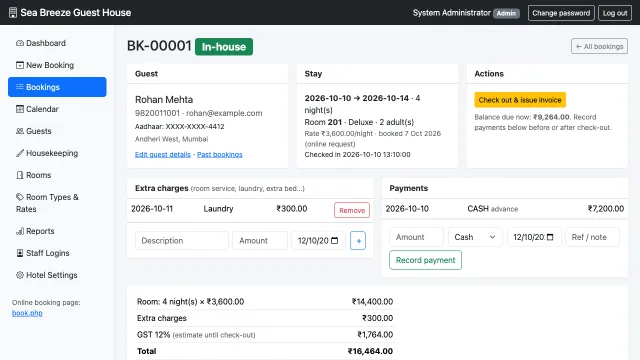640x360 pixels.
Task: Focus the extra charge Description field
Action: (182, 240)
